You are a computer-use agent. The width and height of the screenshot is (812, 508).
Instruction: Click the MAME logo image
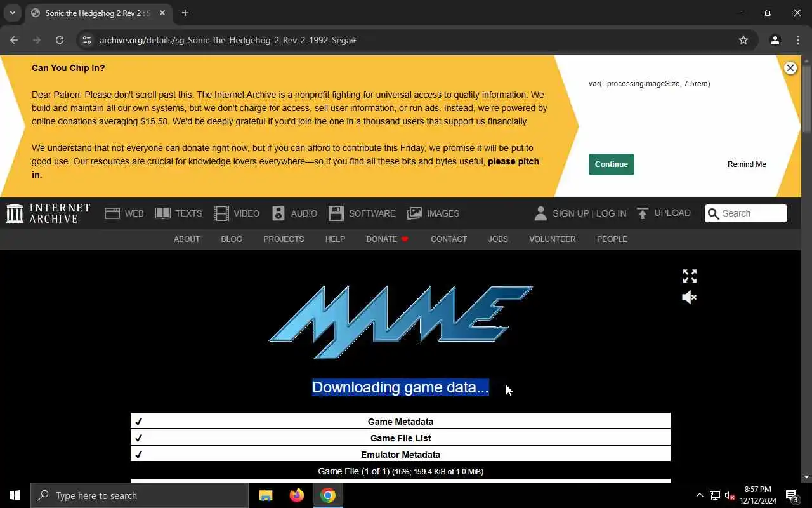point(400,323)
